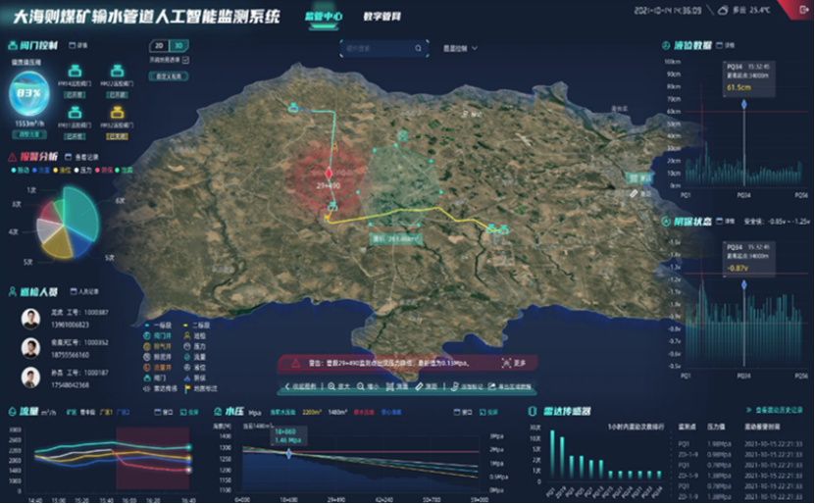Click the map area measurement result label

(x=396, y=238)
